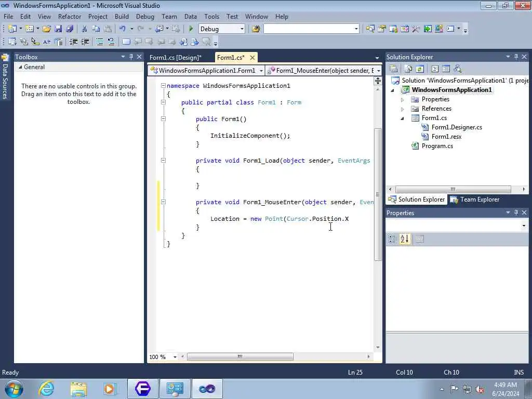Uncomment the selected lines icon

tap(111, 42)
